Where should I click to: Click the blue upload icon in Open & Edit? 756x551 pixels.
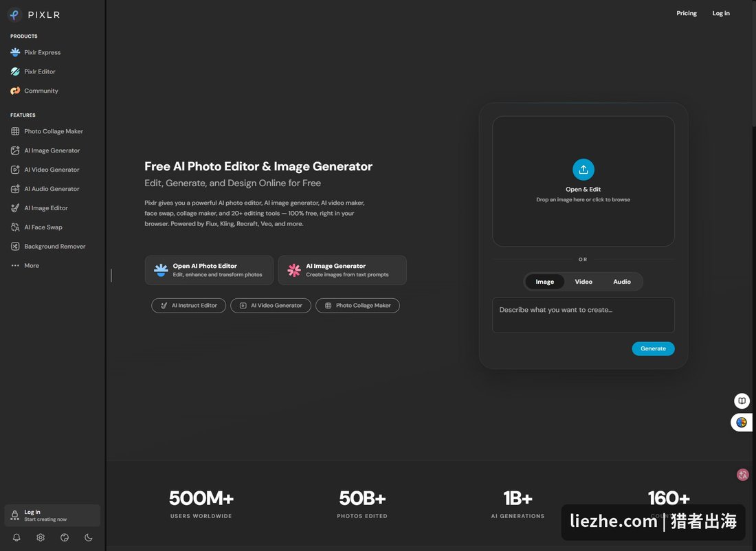(583, 170)
